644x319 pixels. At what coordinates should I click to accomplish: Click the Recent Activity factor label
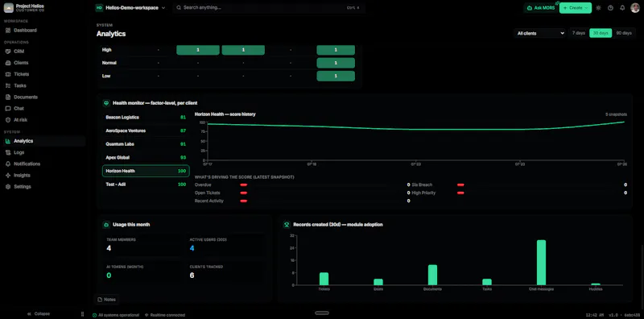pyautogui.click(x=209, y=201)
